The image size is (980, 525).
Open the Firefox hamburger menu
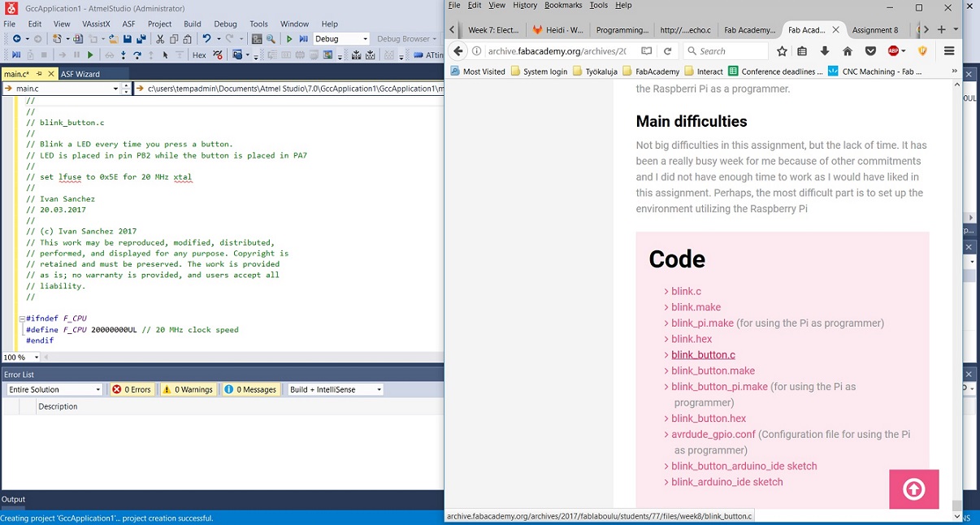pyautogui.click(x=949, y=50)
